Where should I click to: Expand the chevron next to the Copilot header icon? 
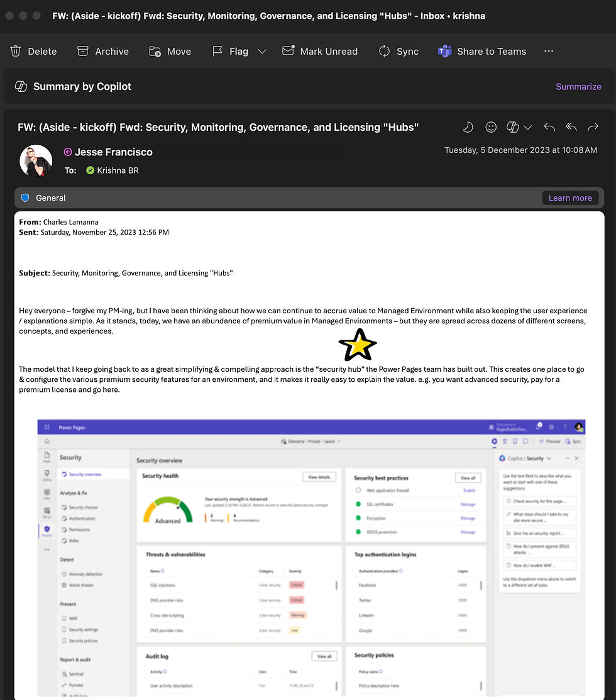pos(527,128)
